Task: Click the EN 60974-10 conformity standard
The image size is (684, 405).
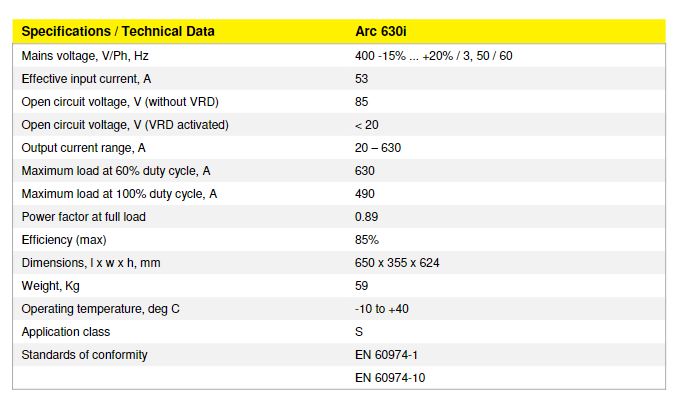Action: pyautogui.click(x=390, y=377)
